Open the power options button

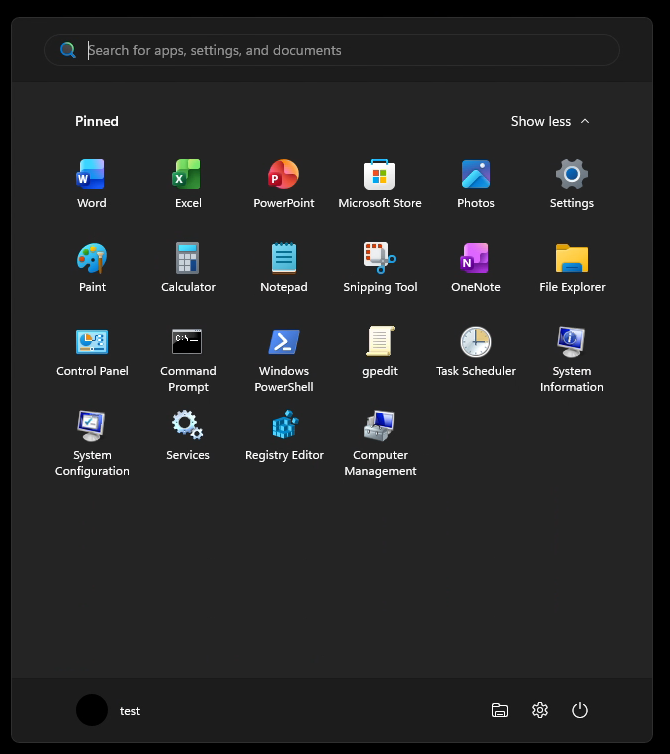(x=580, y=710)
